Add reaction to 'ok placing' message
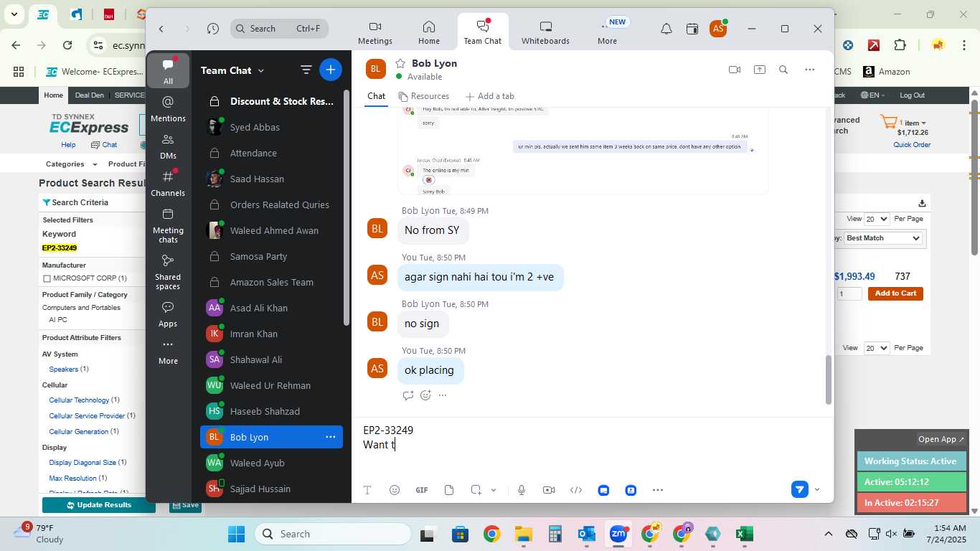This screenshot has height=551, width=980. [425, 395]
